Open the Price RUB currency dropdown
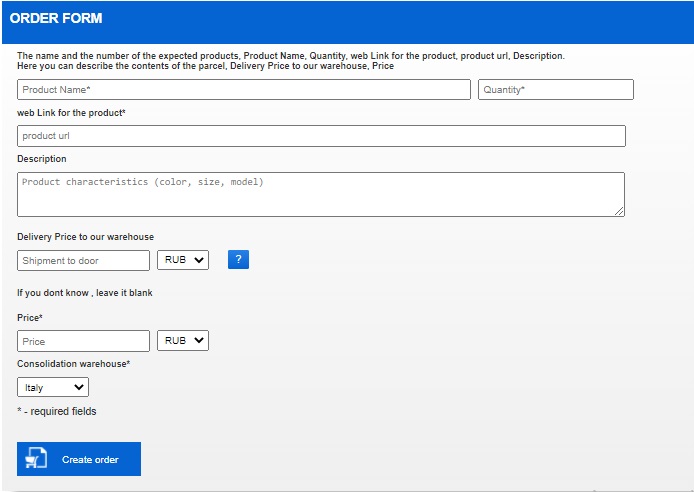 tap(183, 341)
